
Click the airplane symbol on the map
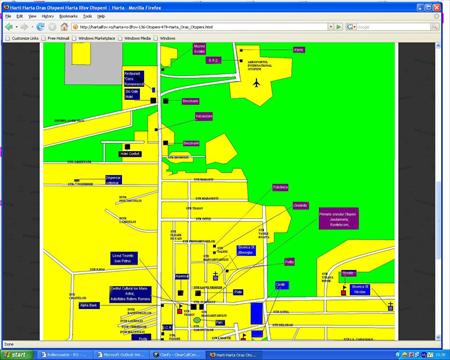coord(256,83)
